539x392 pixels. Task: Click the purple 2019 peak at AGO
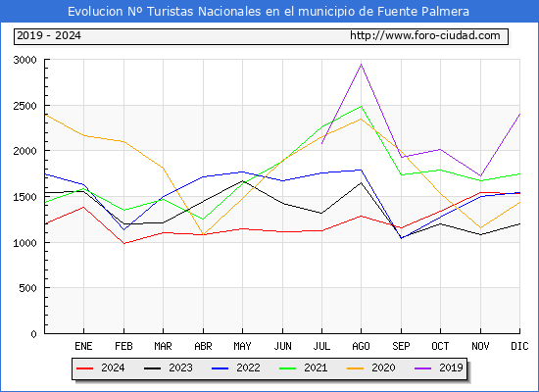pyautogui.click(x=361, y=65)
